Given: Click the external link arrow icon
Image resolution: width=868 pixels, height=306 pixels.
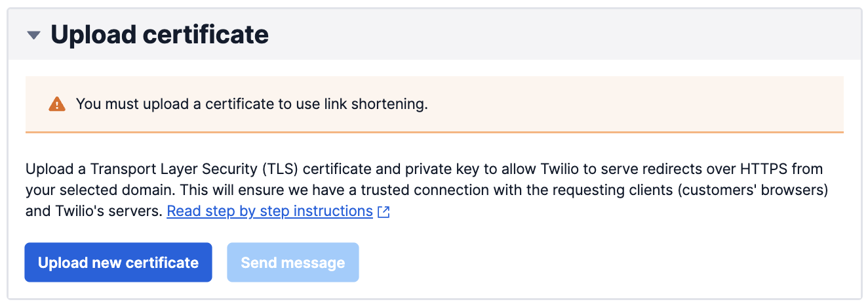Looking at the screenshot, I should tap(384, 212).
